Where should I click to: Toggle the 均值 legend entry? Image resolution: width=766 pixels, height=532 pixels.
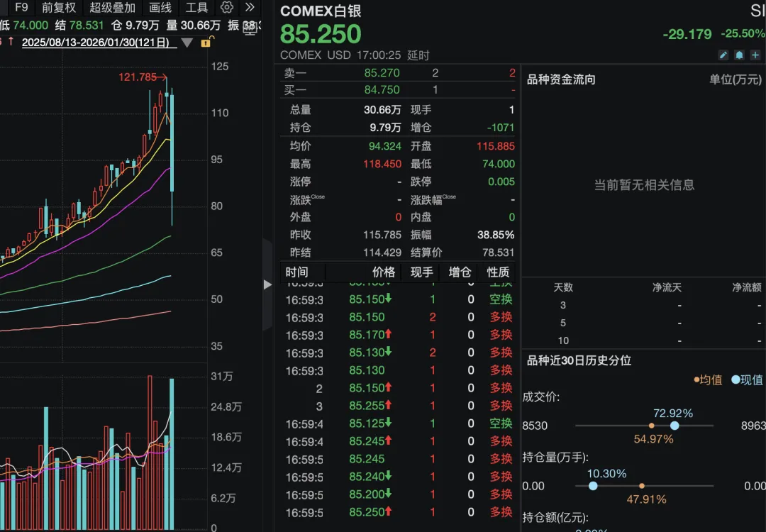(708, 379)
